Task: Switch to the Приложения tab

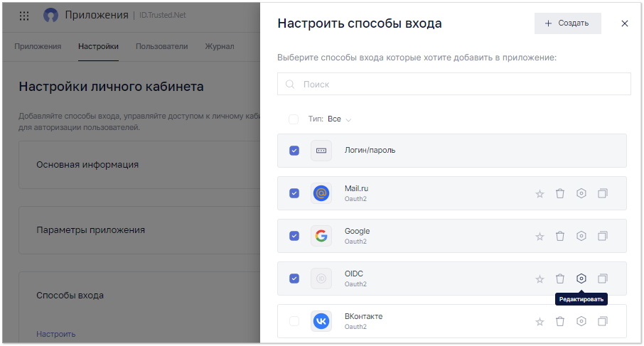Action: [x=38, y=46]
